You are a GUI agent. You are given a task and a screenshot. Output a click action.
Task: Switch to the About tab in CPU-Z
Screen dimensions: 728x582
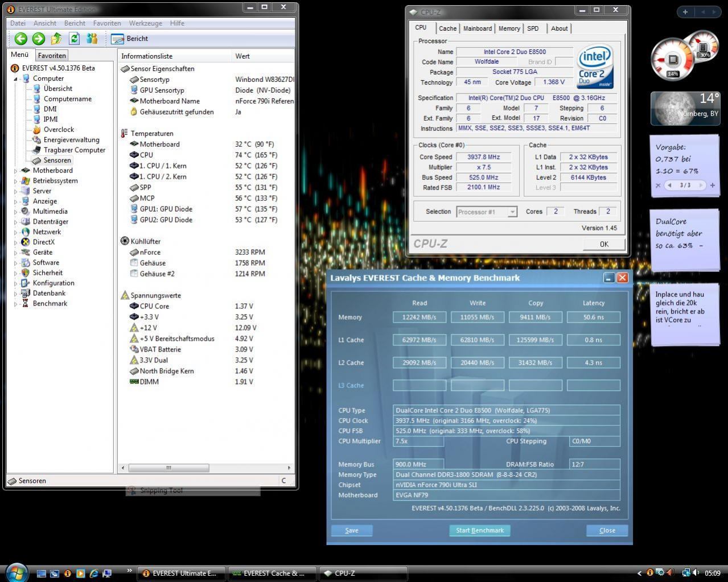pyautogui.click(x=559, y=28)
